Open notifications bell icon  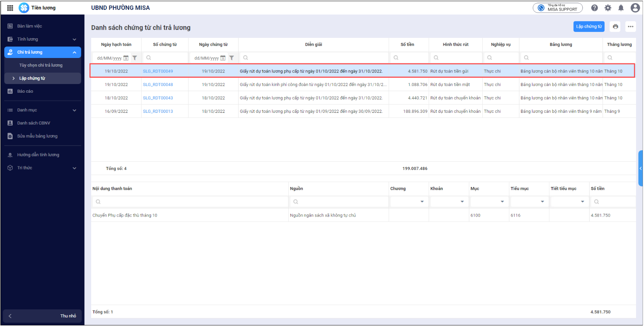(621, 8)
